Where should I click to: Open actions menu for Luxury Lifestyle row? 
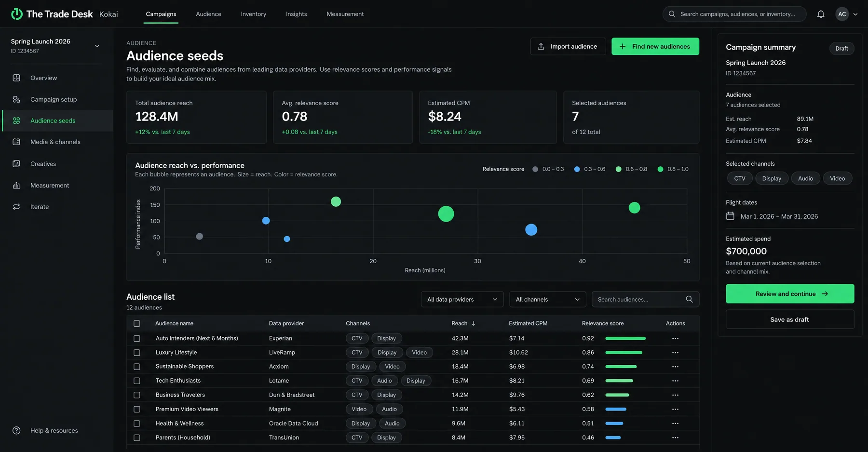click(x=675, y=353)
